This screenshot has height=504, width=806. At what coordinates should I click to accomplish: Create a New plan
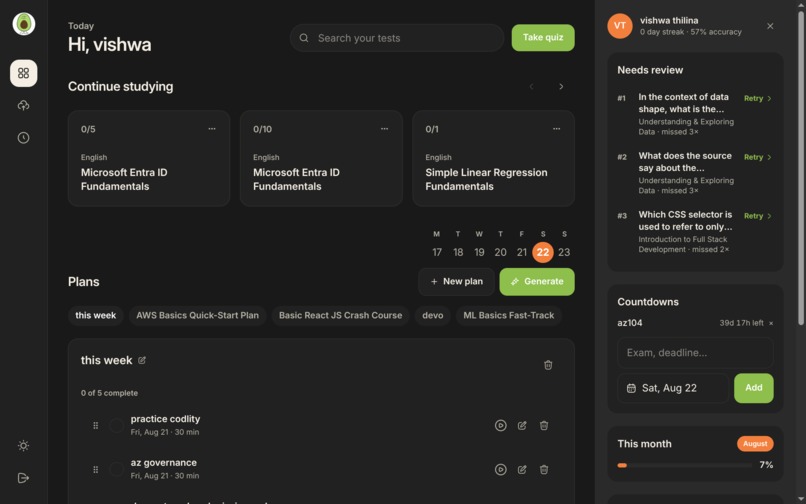pos(456,281)
